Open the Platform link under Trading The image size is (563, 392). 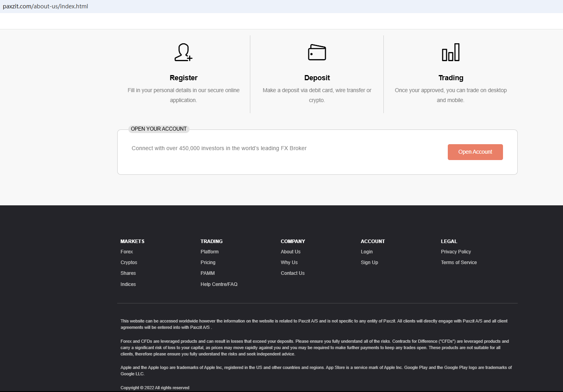209,252
